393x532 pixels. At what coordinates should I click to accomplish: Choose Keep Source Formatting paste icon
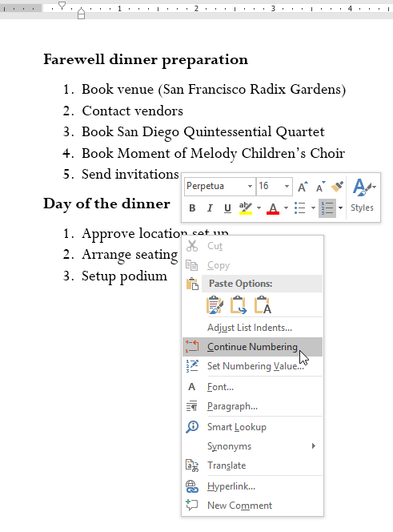coord(215,304)
